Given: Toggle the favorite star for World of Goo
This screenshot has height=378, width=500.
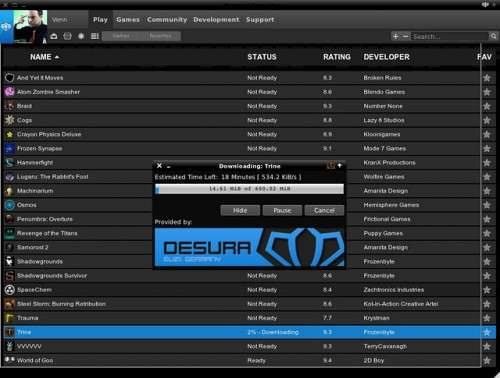Looking at the screenshot, I should pyautogui.click(x=487, y=361).
